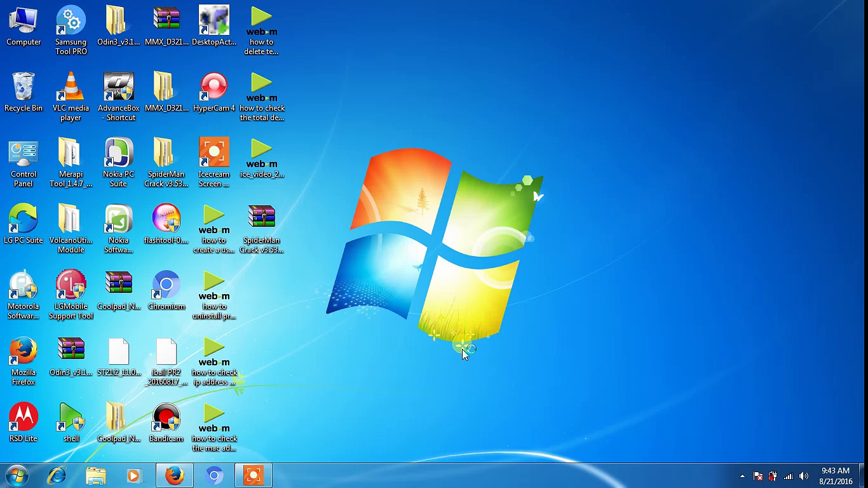This screenshot has height=488, width=868.
Task: Select the flashtool-0 installer icon
Action: coord(166,225)
